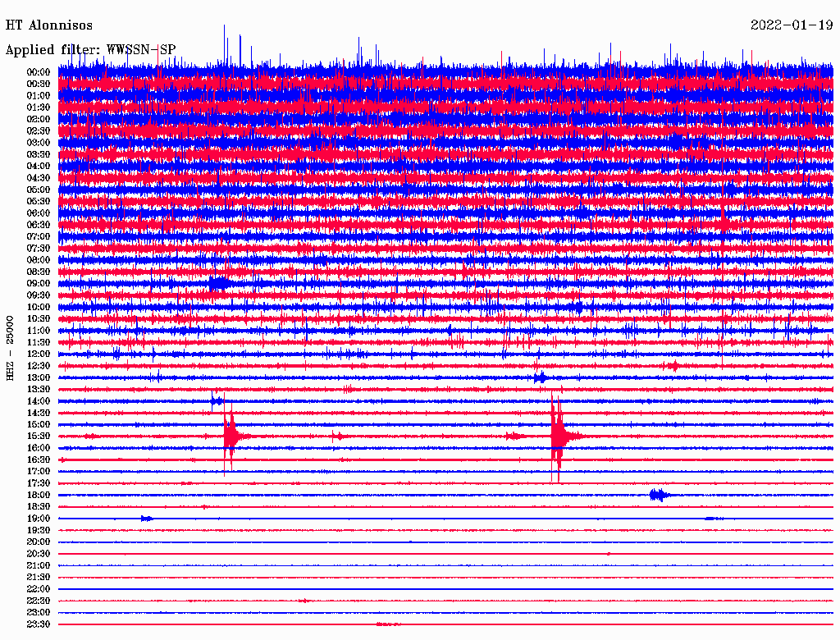Select the 12:30 time label
Viewport: 840px width, 640px height.
39,366
